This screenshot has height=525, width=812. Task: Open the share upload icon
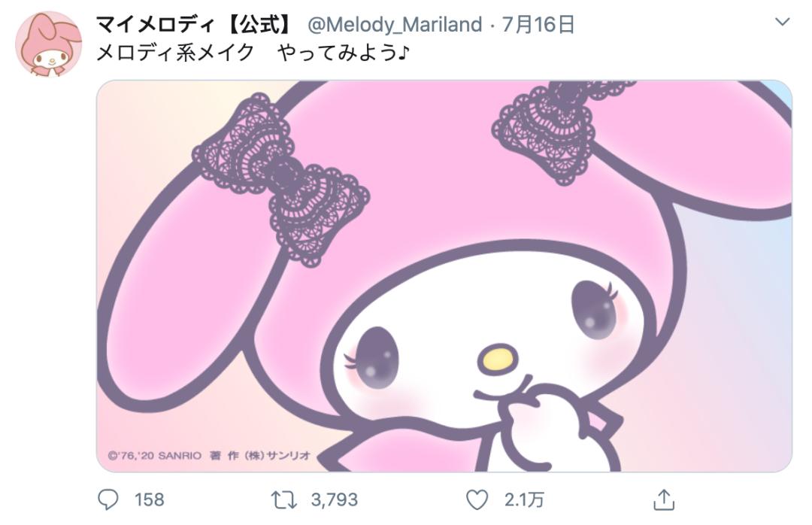[663, 499]
